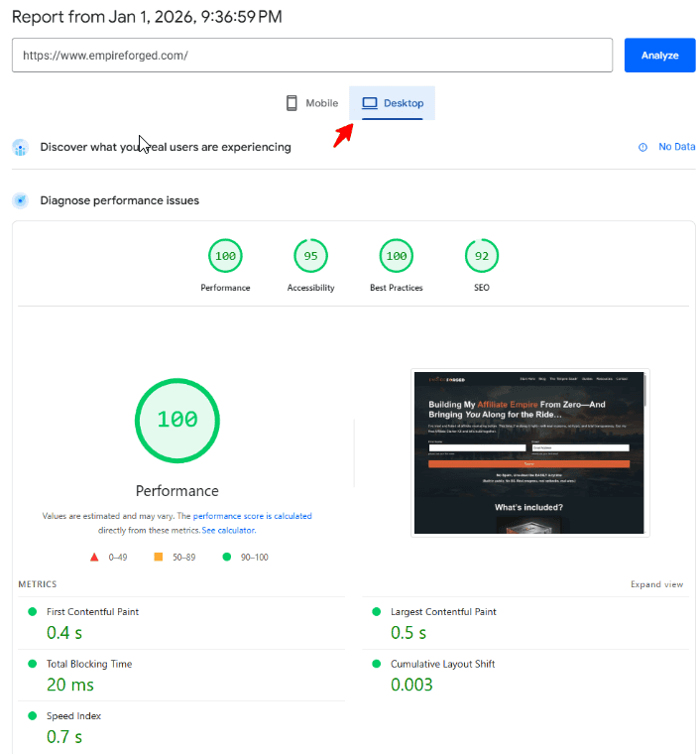
Task: Click the Performance title under large gauge
Action: [x=177, y=491]
